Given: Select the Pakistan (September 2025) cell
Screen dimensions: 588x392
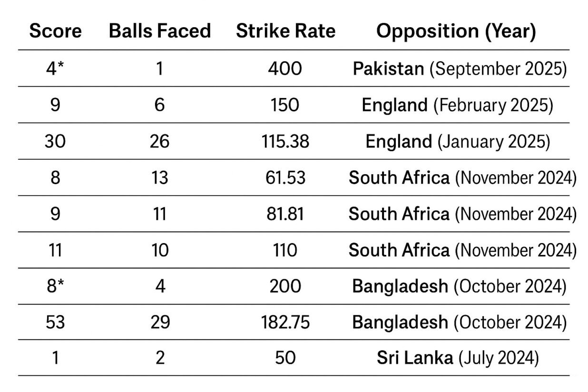Looking at the screenshot, I should (459, 69).
